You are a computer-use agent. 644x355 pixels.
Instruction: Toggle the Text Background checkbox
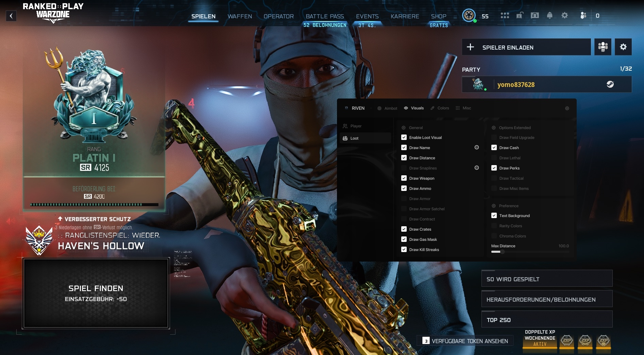pos(494,215)
